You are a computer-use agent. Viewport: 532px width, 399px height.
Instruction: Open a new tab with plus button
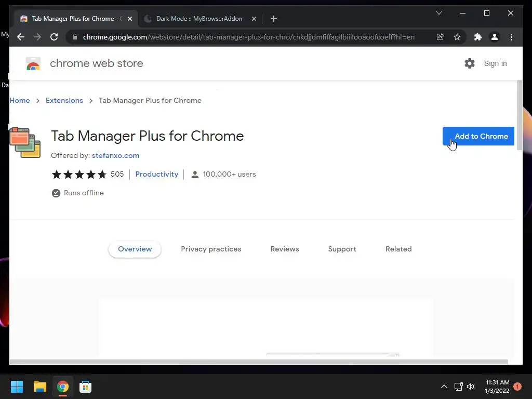[x=274, y=19]
